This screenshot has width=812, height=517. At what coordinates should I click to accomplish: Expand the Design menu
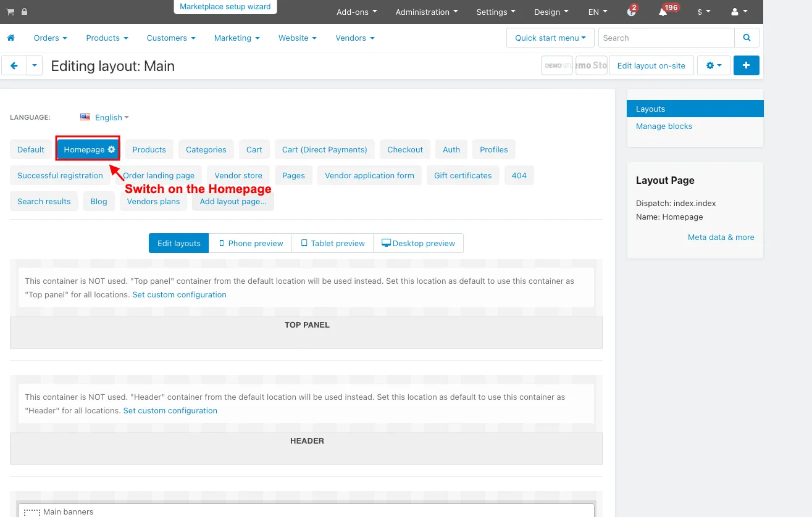551,12
